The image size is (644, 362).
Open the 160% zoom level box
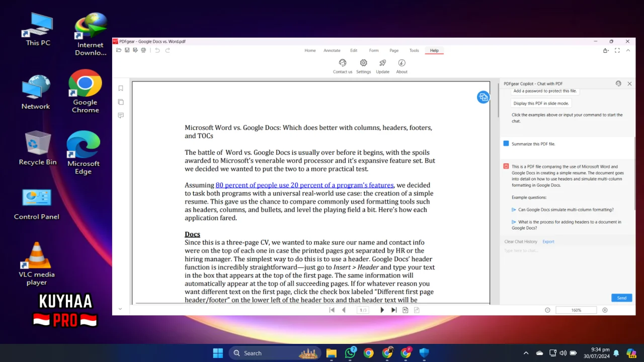pos(576,310)
